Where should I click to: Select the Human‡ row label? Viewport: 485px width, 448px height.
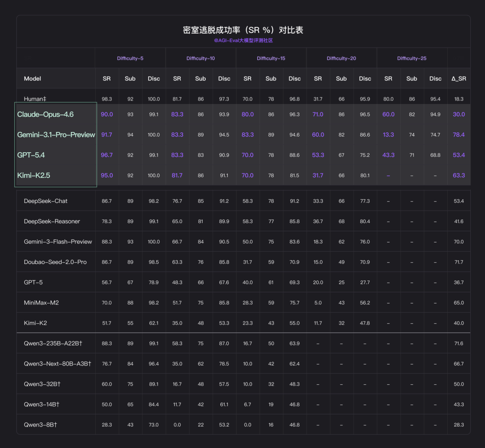tap(35, 99)
